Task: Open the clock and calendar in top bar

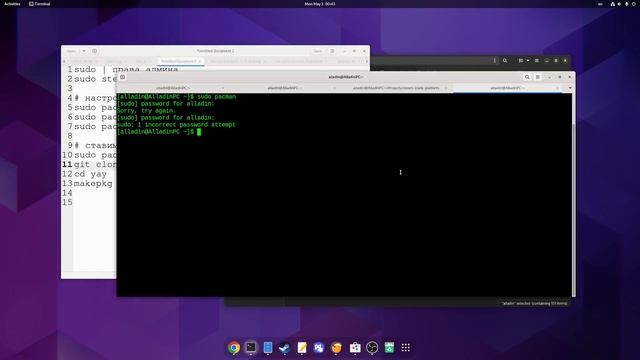Action: [320, 4]
